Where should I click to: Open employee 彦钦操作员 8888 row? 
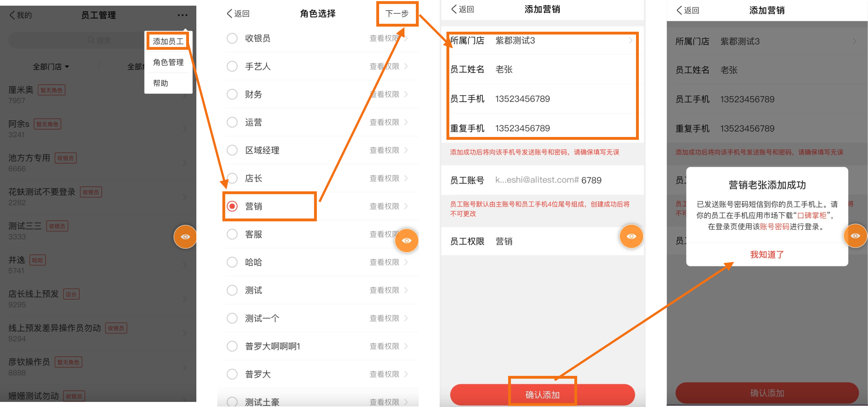click(x=98, y=367)
